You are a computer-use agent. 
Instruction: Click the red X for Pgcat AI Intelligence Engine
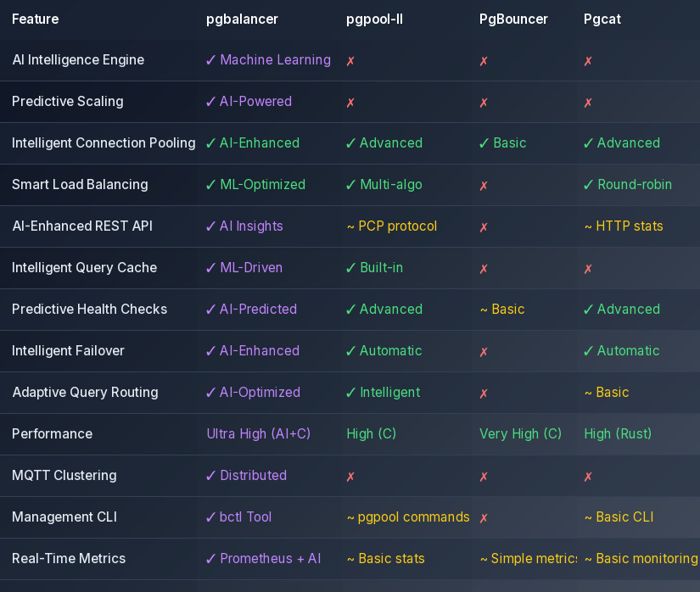[588, 61]
